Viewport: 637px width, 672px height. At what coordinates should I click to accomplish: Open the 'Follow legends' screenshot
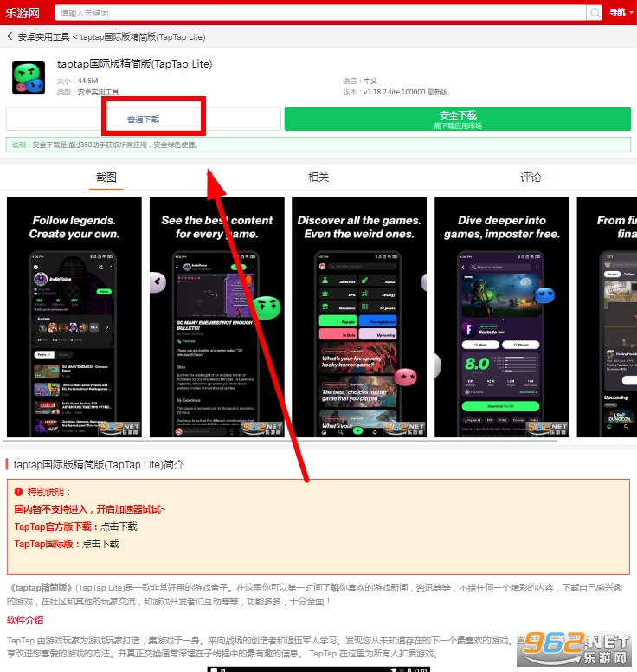tap(74, 317)
